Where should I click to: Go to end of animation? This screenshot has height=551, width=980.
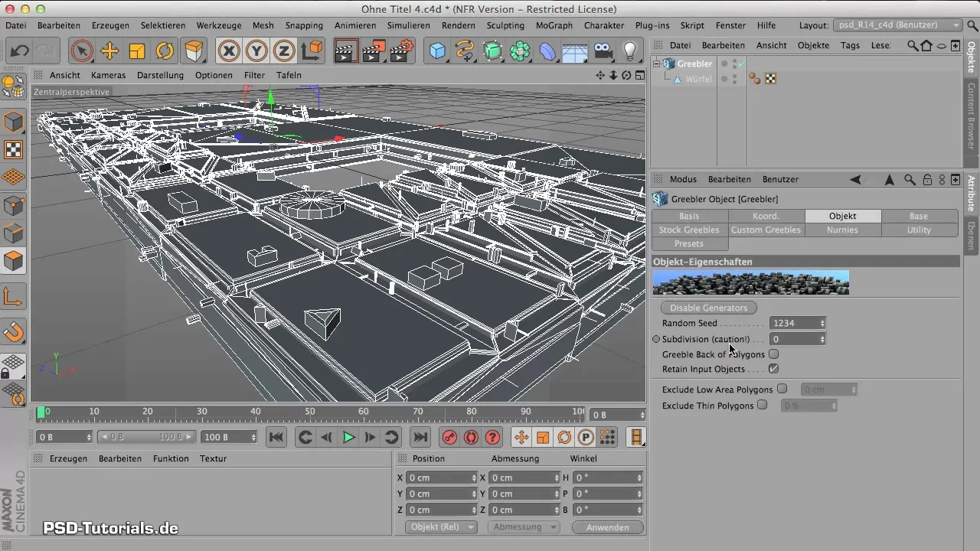(420, 437)
